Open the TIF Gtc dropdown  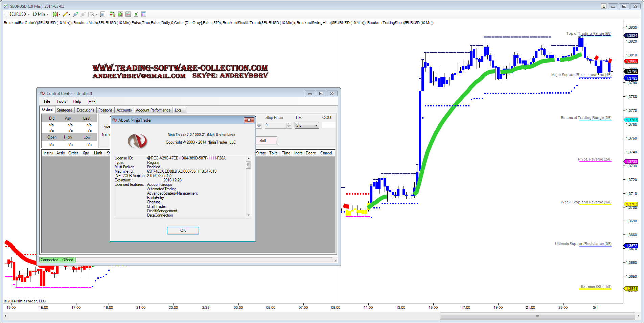(x=306, y=125)
